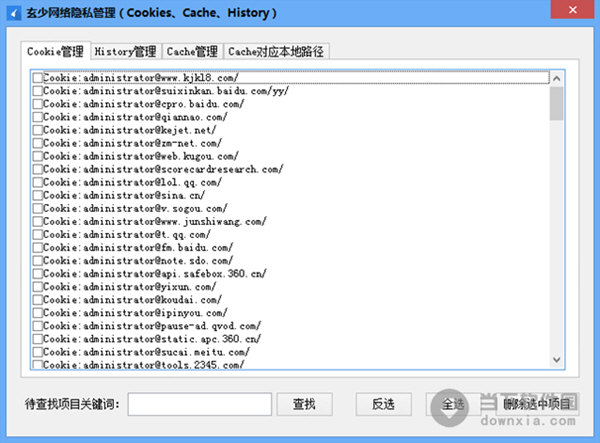Enable checkbox for web.kugou.com cookie
Image resolution: width=600 pixels, height=443 pixels.
tap(37, 156)
